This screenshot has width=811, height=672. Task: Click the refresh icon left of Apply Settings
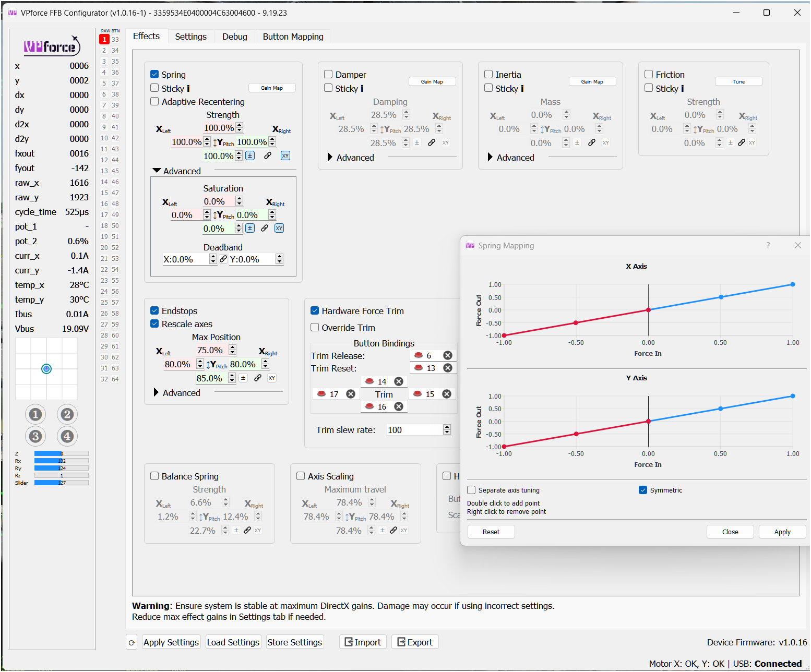[132, 642]
